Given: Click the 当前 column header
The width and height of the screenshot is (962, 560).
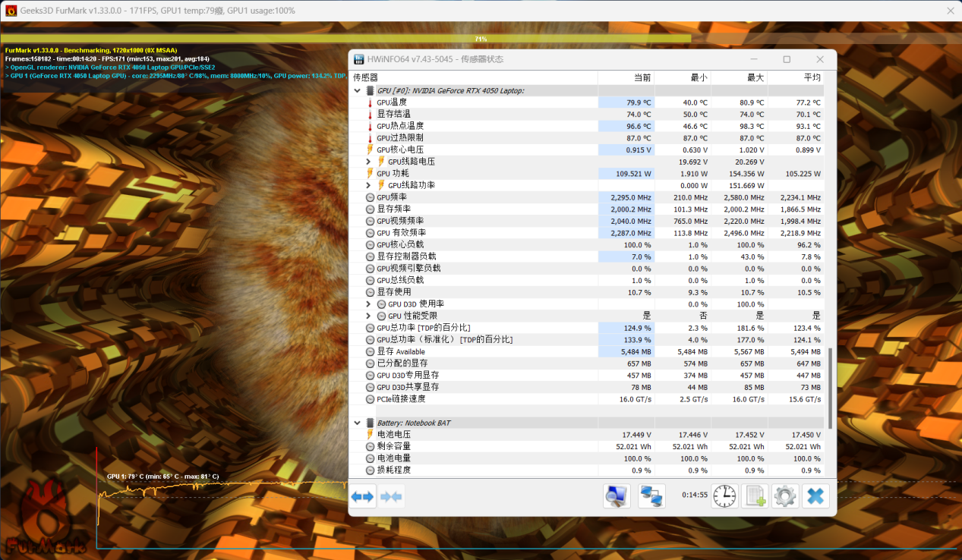Looking at the screenshot, I should click(626, 77).
